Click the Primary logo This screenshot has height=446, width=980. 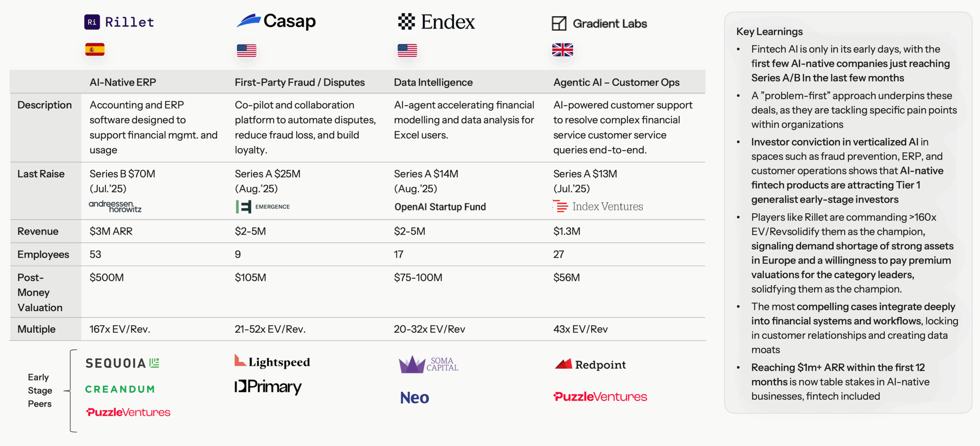coord(268,387)
